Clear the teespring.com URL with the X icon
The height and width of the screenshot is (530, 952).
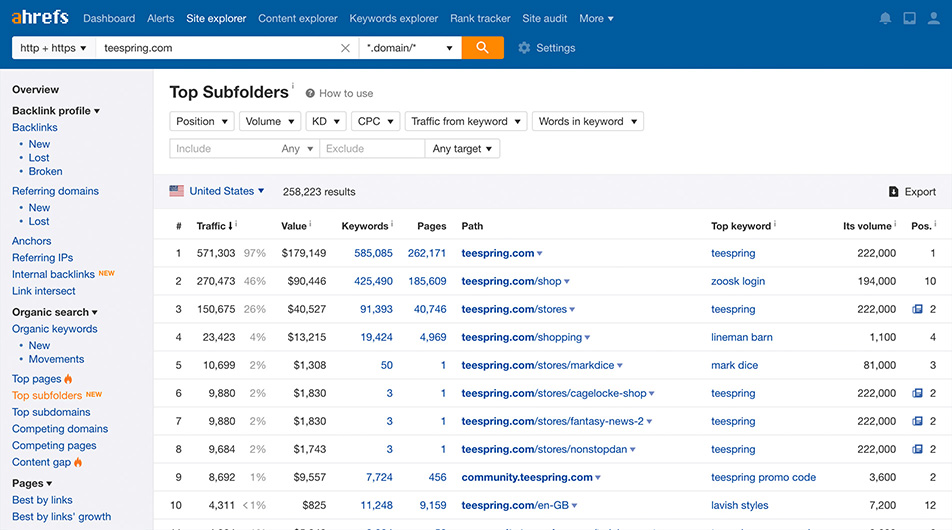[x=345, y=48]
